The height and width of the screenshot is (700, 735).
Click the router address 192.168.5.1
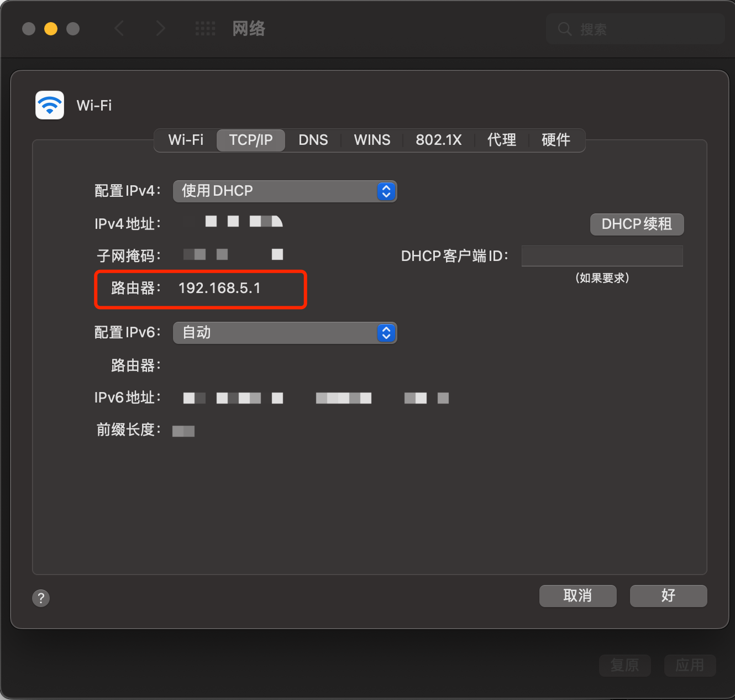point(219,288)
